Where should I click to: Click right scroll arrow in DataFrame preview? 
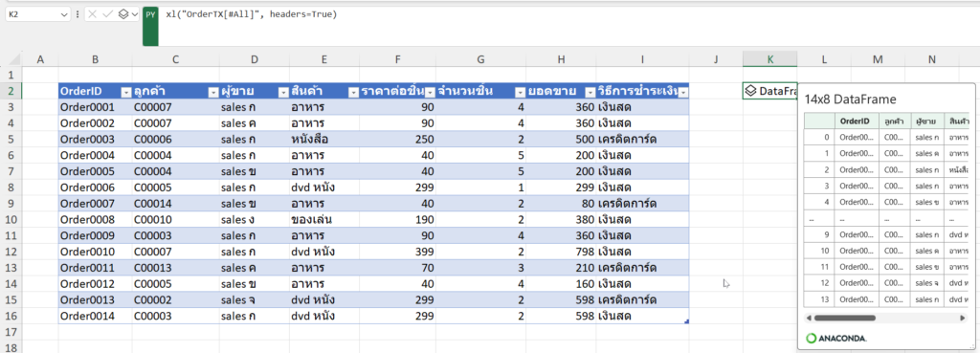[963, 318]
